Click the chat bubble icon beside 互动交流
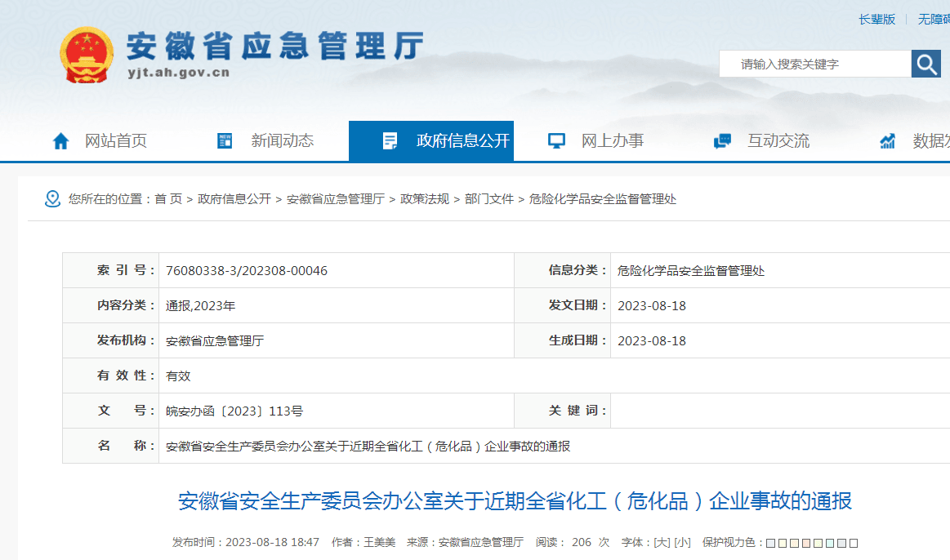 (x=722, y=141)
